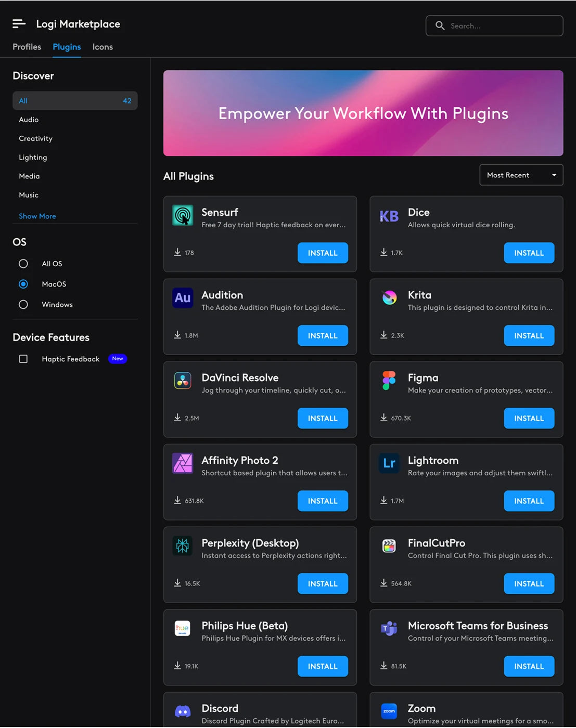Viewport: 576px width, 728px height.
Task: Install the FinalCutPro plugin
Action: tap(529, 583)
